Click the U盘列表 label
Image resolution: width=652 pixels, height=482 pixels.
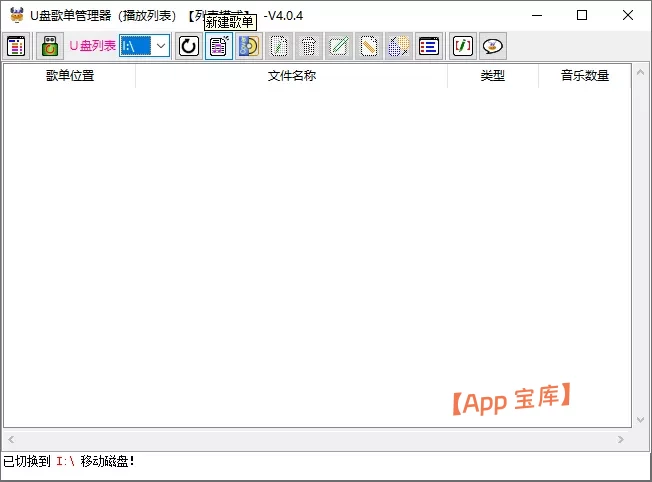pos(92,46)
